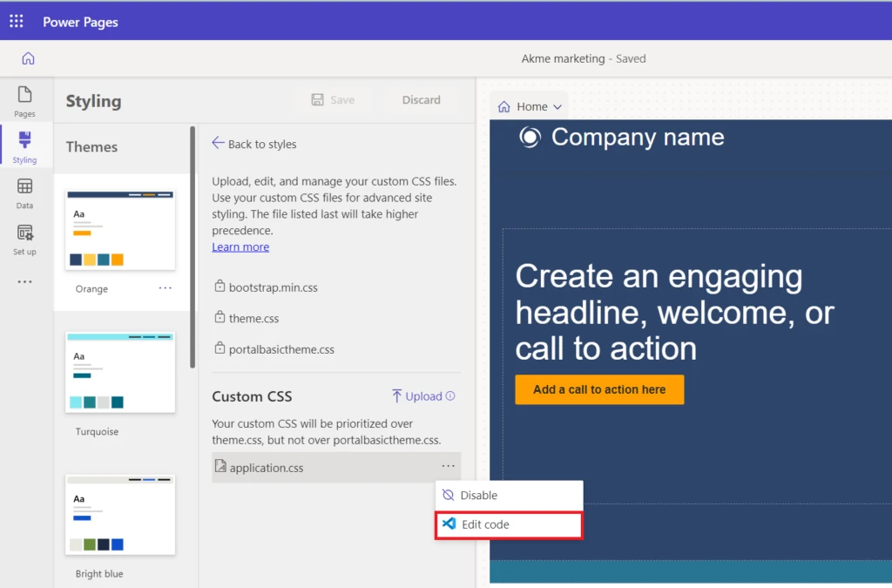Click the orange swatch in Orange theme
This screenshot has height=588, width=892.
(x=117, y=260)
